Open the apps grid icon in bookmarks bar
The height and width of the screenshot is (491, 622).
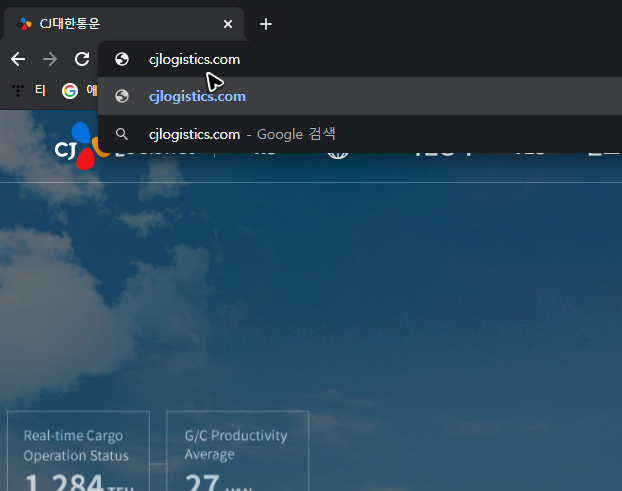[x=17, y=91]
